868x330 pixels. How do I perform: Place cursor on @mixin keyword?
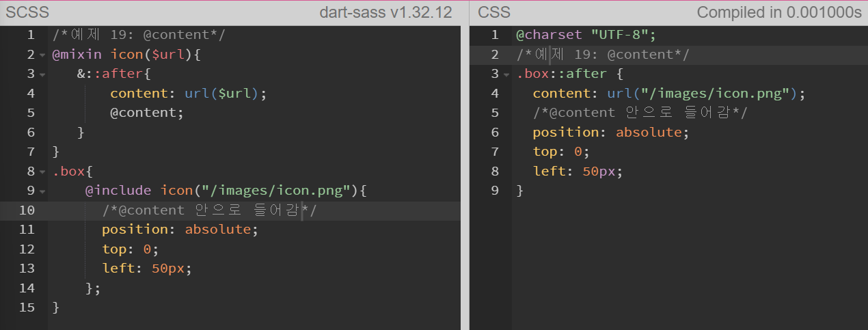click(x=77, y=54)
